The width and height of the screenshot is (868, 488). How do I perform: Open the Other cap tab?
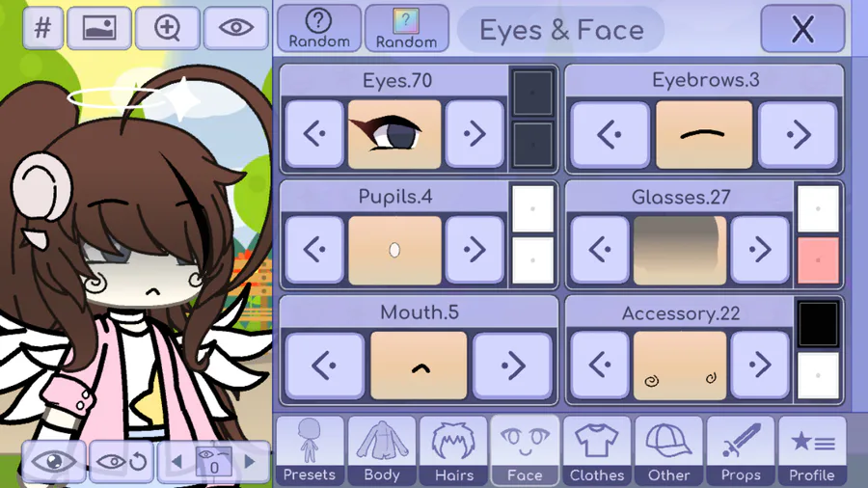668,451
